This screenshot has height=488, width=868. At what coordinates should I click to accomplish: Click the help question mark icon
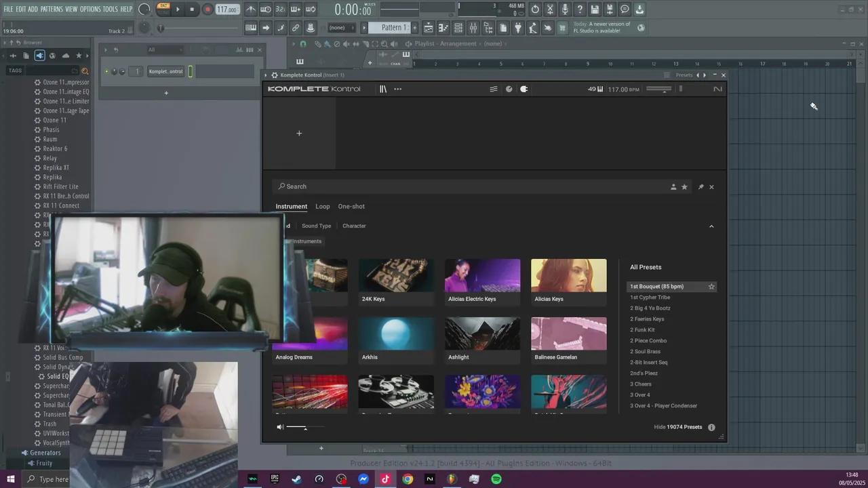[580, 9]
